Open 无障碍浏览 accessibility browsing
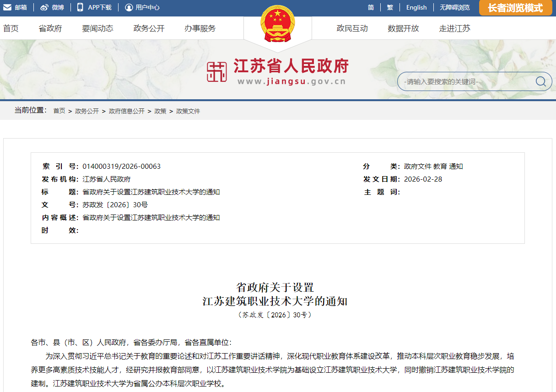 (455, 7)
